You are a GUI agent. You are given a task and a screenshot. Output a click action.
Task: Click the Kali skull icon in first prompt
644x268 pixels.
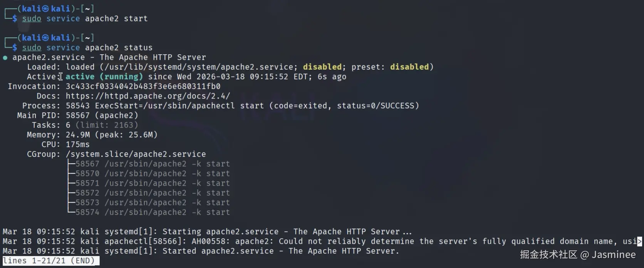[46, 8]
